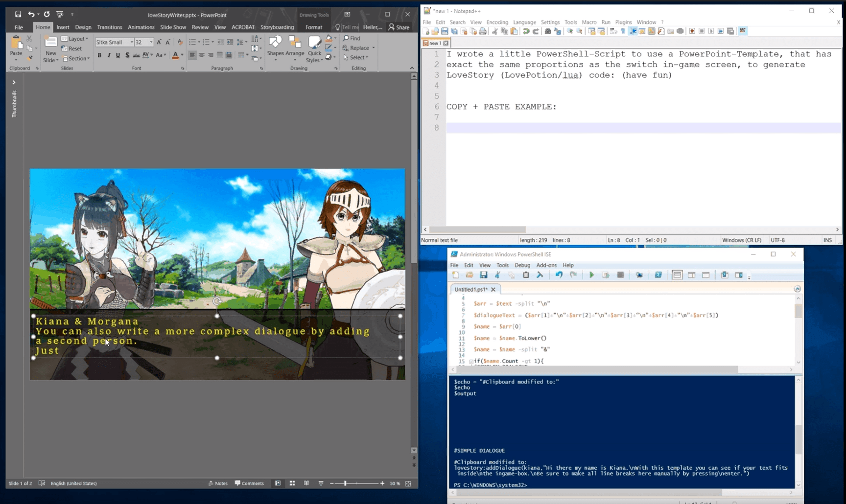Click the red font color A swatch
846x504 pixels.
(175, 55)
